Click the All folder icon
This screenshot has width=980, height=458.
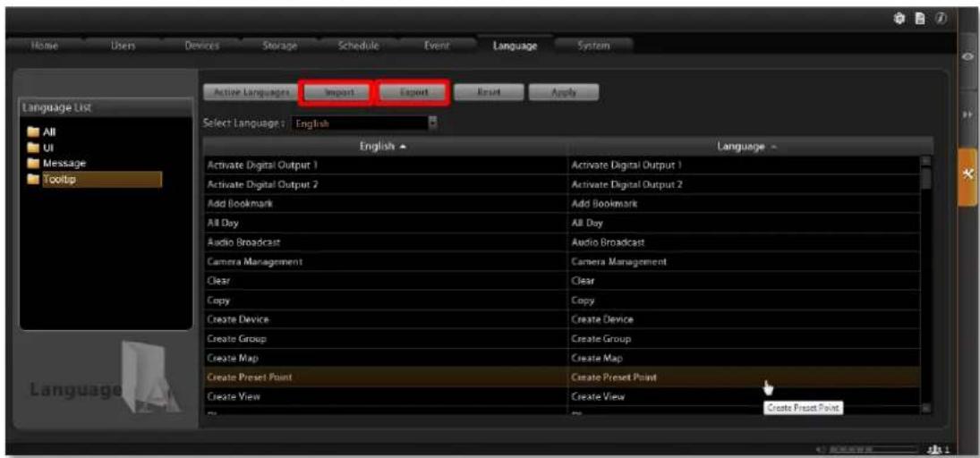(32, 131)
